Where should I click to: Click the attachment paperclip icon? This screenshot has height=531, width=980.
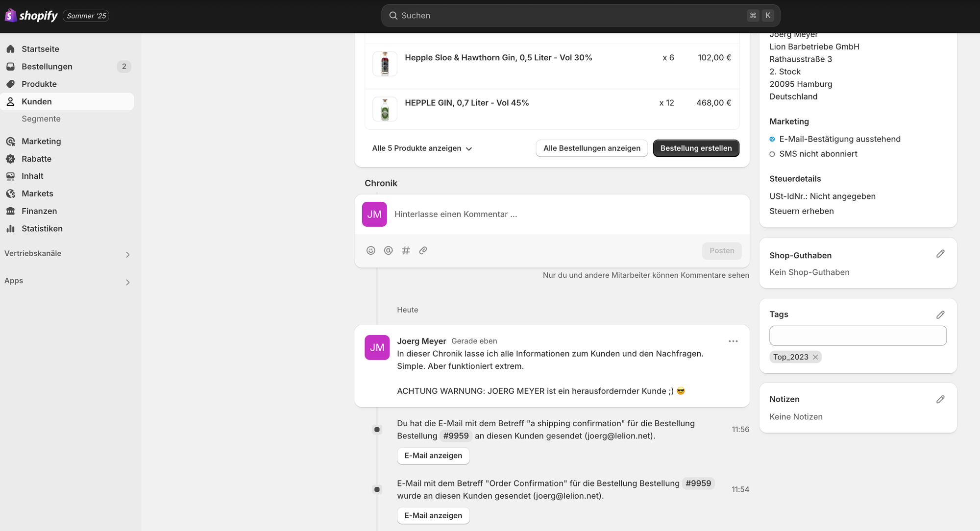423,250
